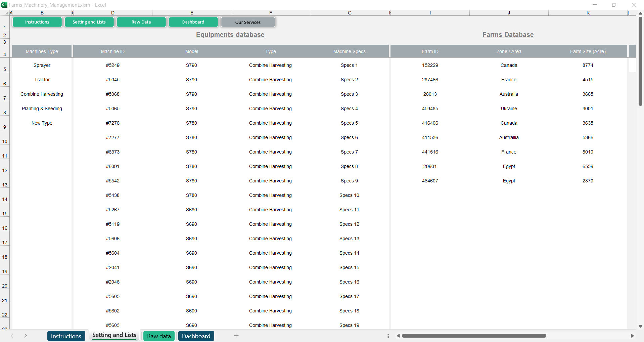Click the next sheet navigation arrow
Image resolution: width=644 pixels, height=342 pixels.
point(26,336)
